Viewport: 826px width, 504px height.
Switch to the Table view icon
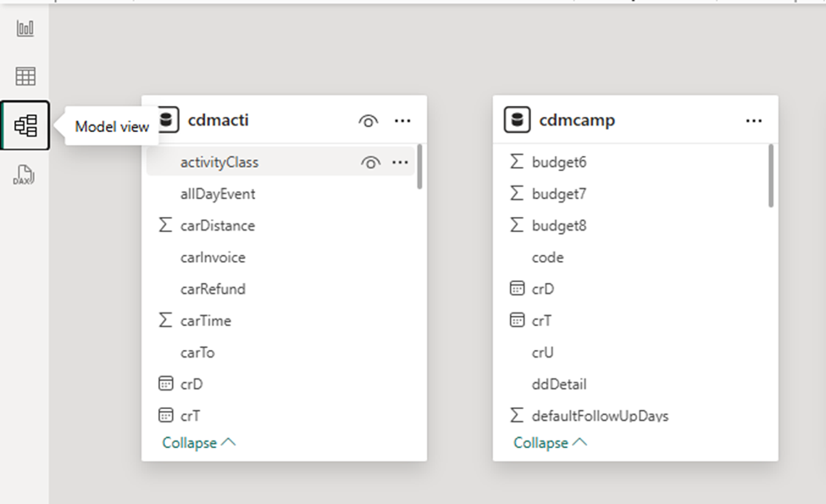click(x=25, y=76)
